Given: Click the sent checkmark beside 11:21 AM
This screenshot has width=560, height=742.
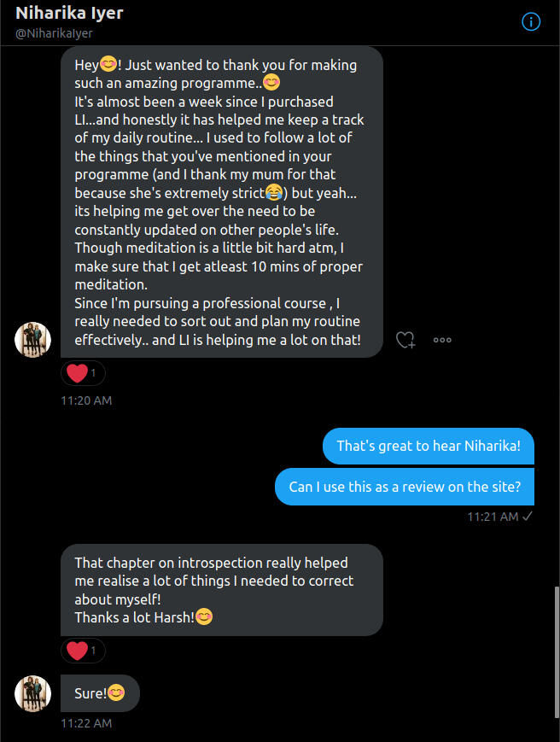Looking at the screenshot, I should pyautogui.click(x=528, y=517).
